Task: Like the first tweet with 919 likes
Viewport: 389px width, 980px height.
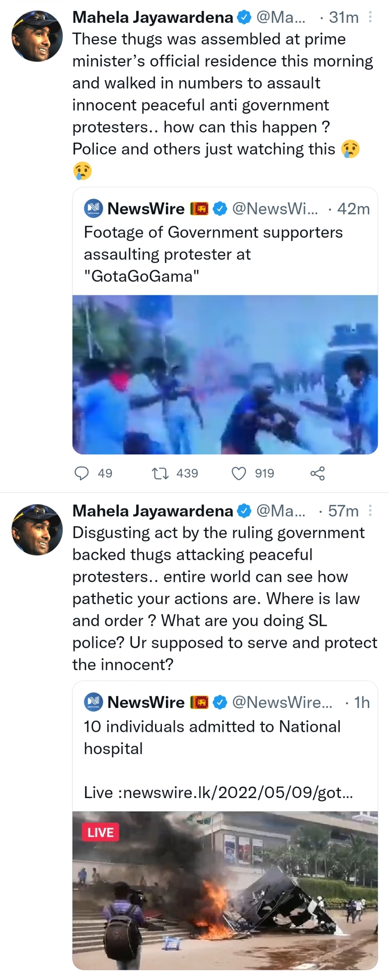Action: click(x=239, y=473)
